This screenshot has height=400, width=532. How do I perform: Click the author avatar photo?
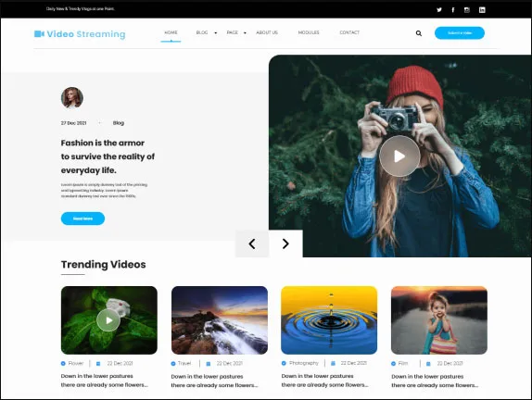coord(72,97)
